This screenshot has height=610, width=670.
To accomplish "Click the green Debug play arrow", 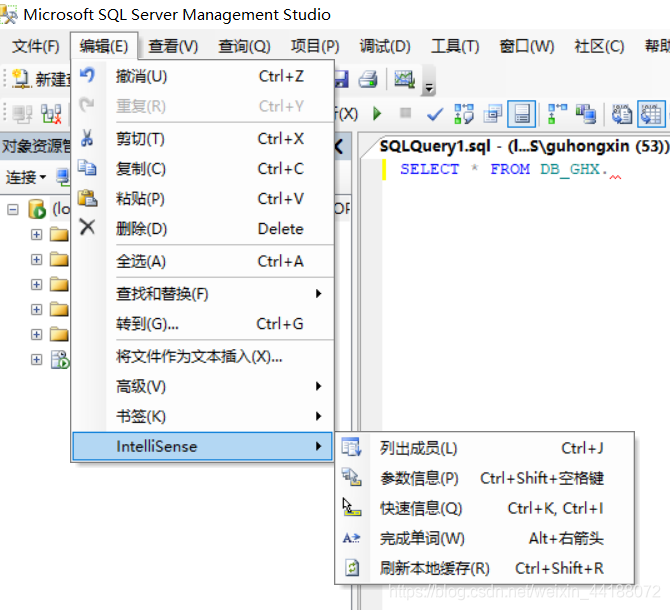I will click(377, 114).
